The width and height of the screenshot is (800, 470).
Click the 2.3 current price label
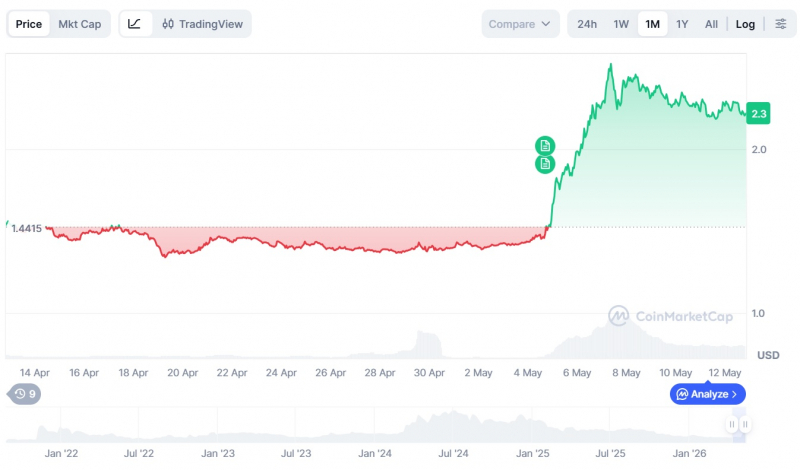[x=758, y=113]
